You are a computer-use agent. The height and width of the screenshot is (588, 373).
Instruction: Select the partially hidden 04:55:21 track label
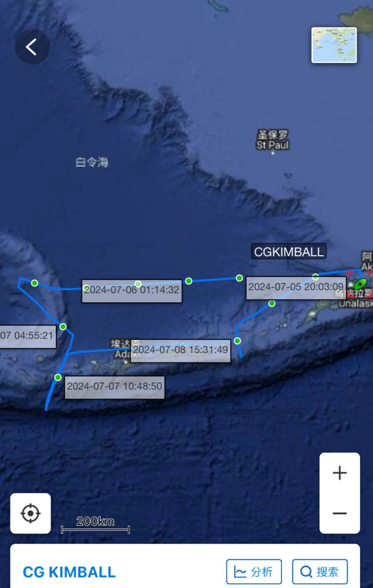pyautogui.click(x=28, y=336)
